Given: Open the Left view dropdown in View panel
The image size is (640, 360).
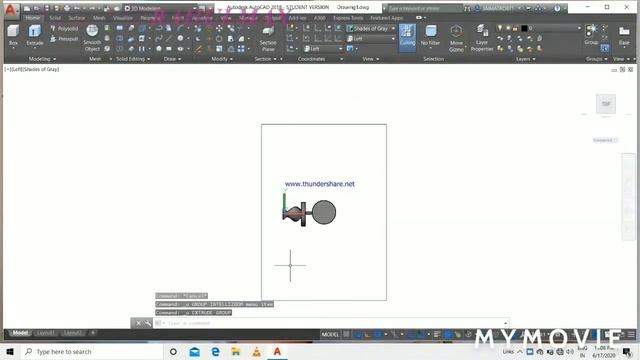Looking at the screenshot, I should click(x=371, y=38).
